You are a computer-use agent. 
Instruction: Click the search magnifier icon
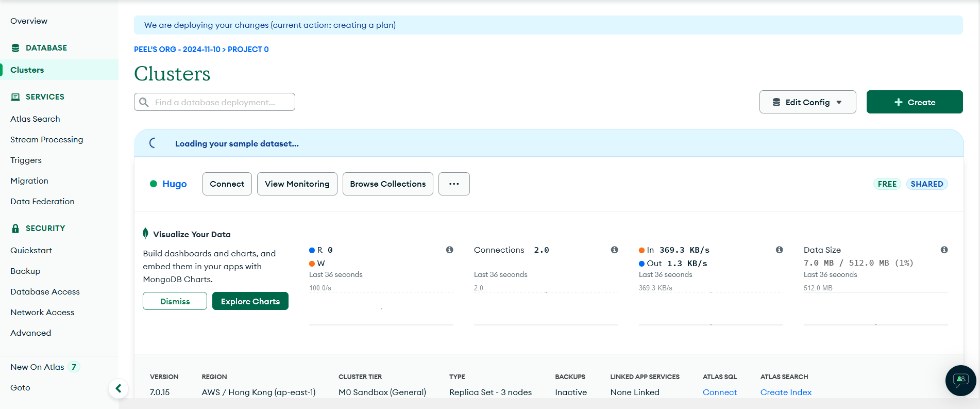point(144,102)
